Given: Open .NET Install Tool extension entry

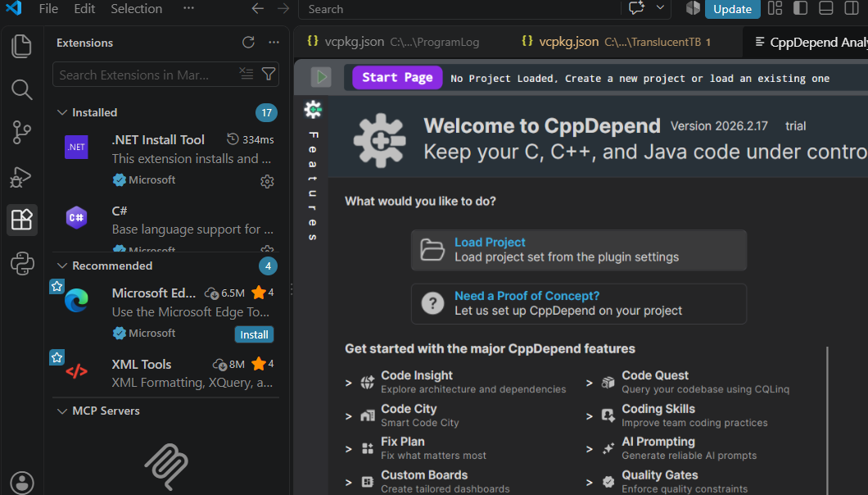Looking at the screenshot, I should click(x=165, y=161).
